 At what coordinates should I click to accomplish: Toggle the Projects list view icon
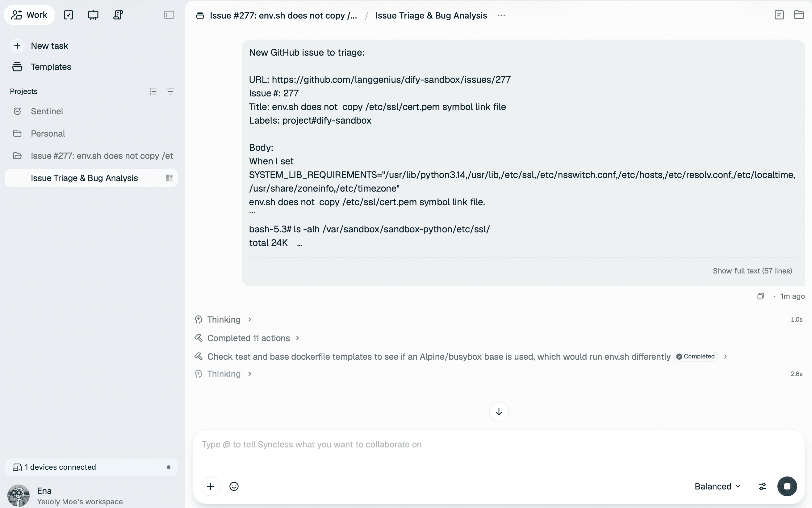coord(153,91)
